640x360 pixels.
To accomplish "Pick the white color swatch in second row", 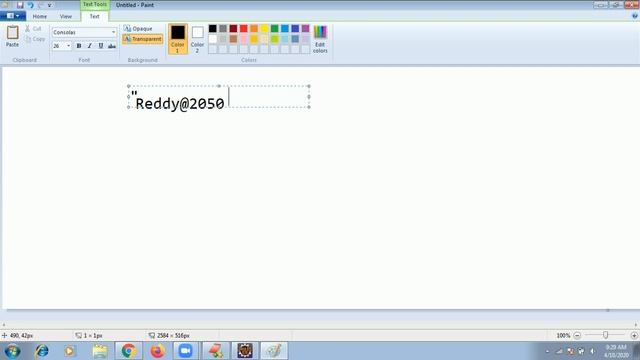I will (x=213, y=39).
